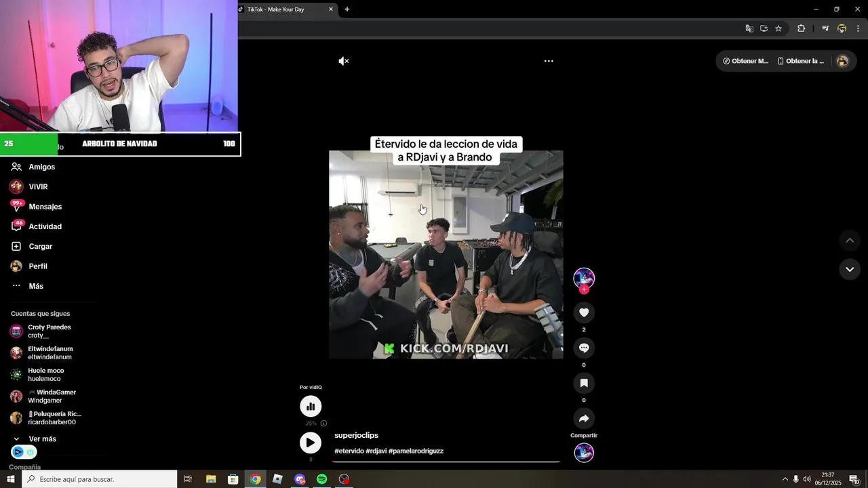The image size is (868, 488).
Task: Open Windows notification center
Action: tap(854, 479)
